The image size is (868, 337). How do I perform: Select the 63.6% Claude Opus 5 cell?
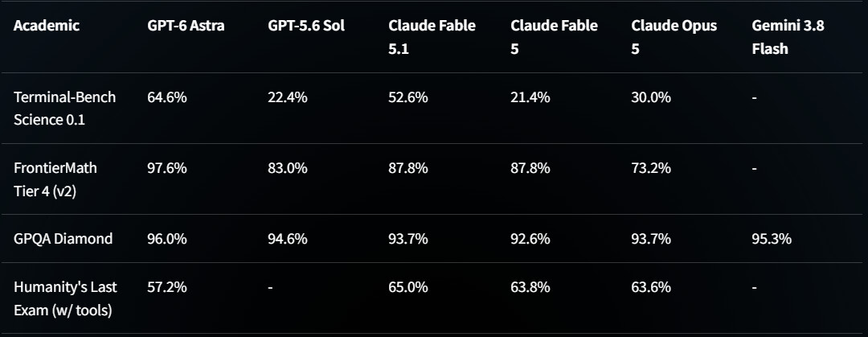click(x=651, y=287)
